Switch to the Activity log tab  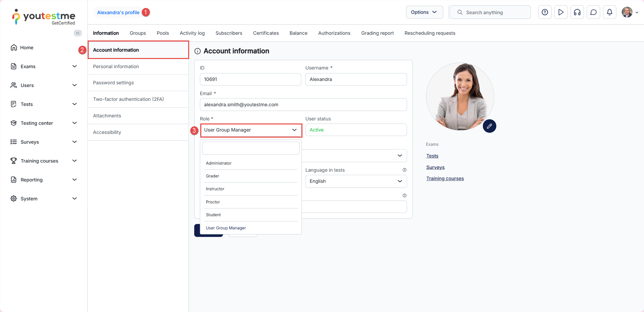[x=192, y=33]
